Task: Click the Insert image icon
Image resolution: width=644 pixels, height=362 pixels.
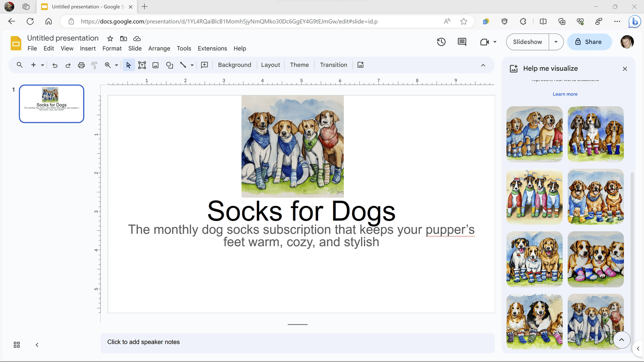Action: coord(155,65)
